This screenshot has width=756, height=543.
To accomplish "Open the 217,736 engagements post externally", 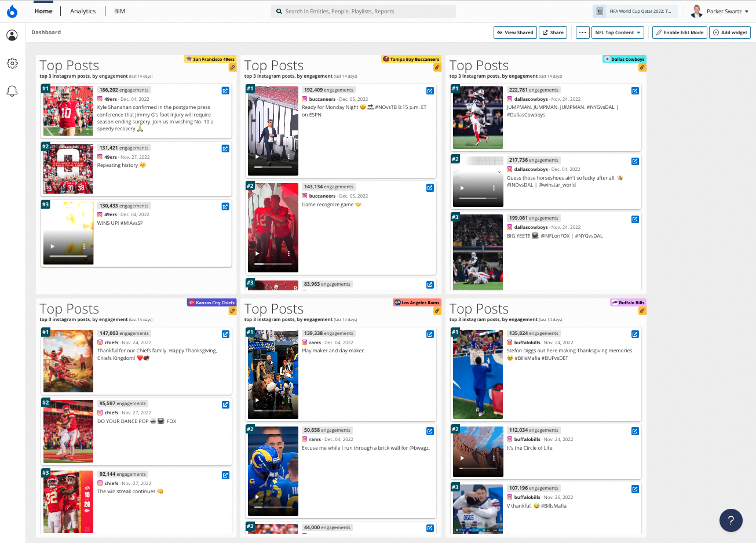I will pos(635,161).
